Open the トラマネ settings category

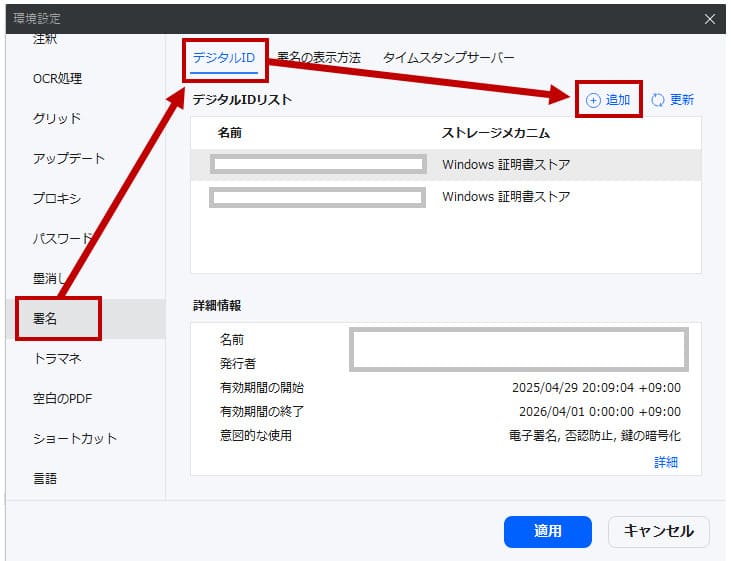point(57,358)
